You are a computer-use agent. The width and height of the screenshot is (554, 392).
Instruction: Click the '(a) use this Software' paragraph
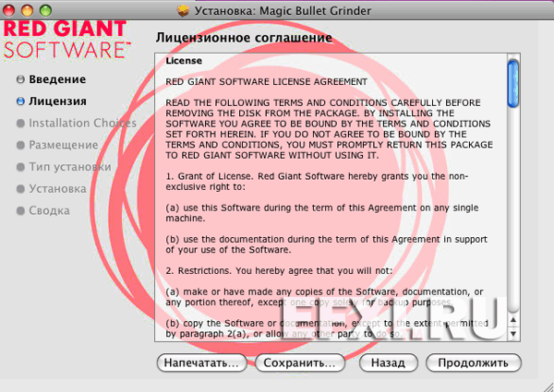coord(322,213)
